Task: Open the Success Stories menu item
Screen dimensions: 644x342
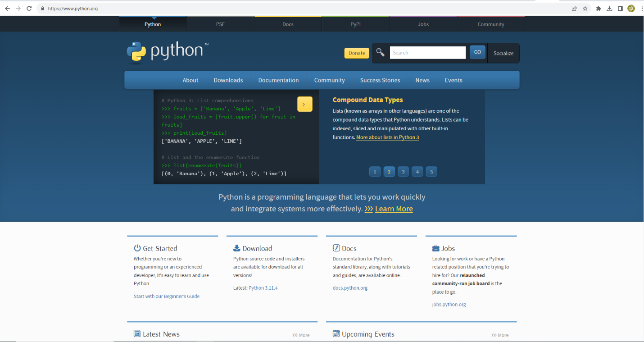Action: click(380, 80)
